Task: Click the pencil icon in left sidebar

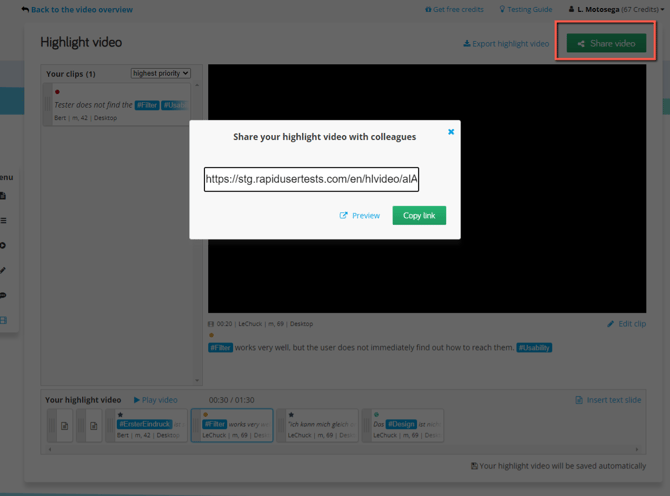Action: [3, 270]
